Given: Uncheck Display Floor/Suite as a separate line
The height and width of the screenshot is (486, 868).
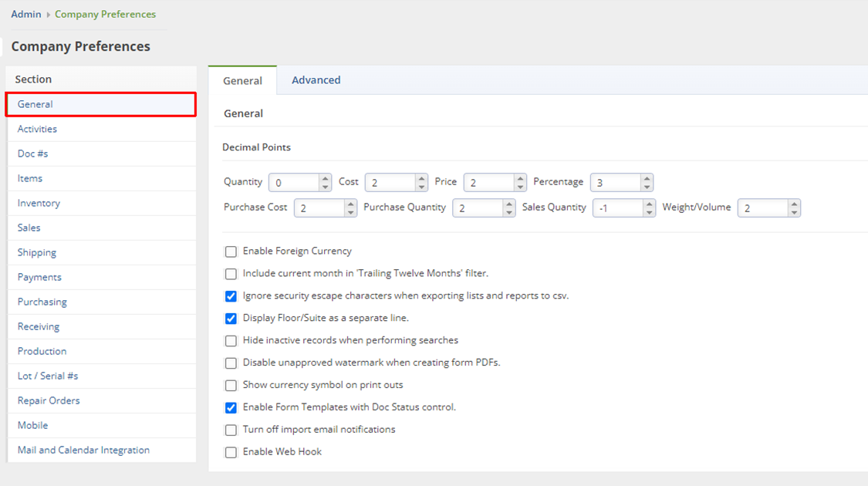Looking at the screenshot, I should coord(231,319).
